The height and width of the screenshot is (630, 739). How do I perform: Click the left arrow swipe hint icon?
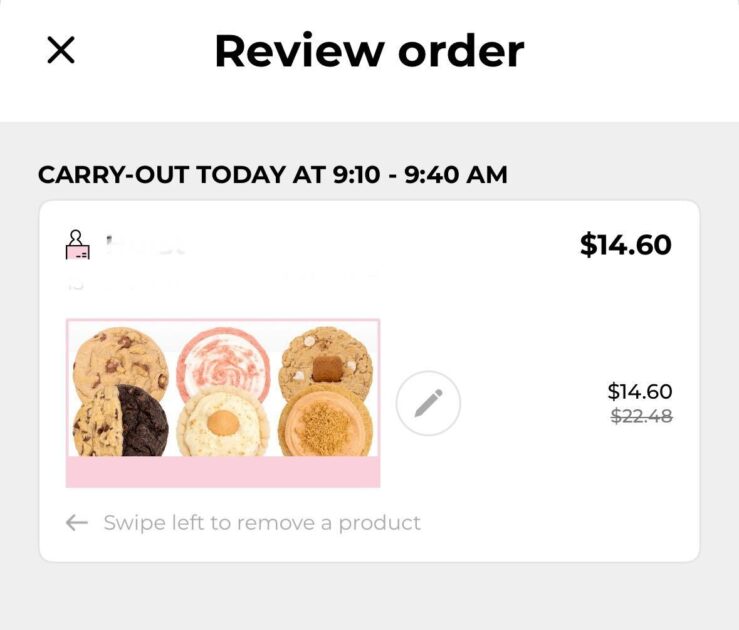(x=77, y=523)
